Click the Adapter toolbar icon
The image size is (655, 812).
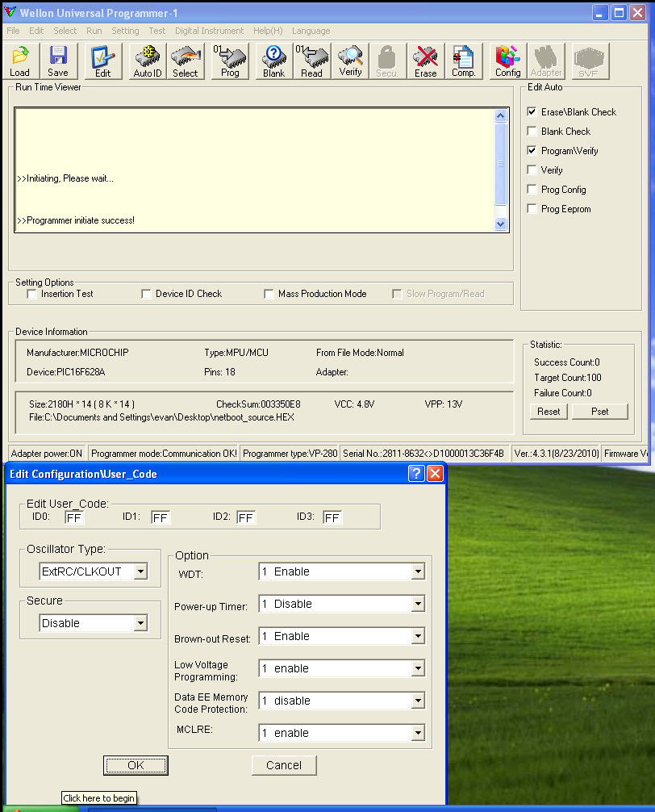tap(546, 61)
